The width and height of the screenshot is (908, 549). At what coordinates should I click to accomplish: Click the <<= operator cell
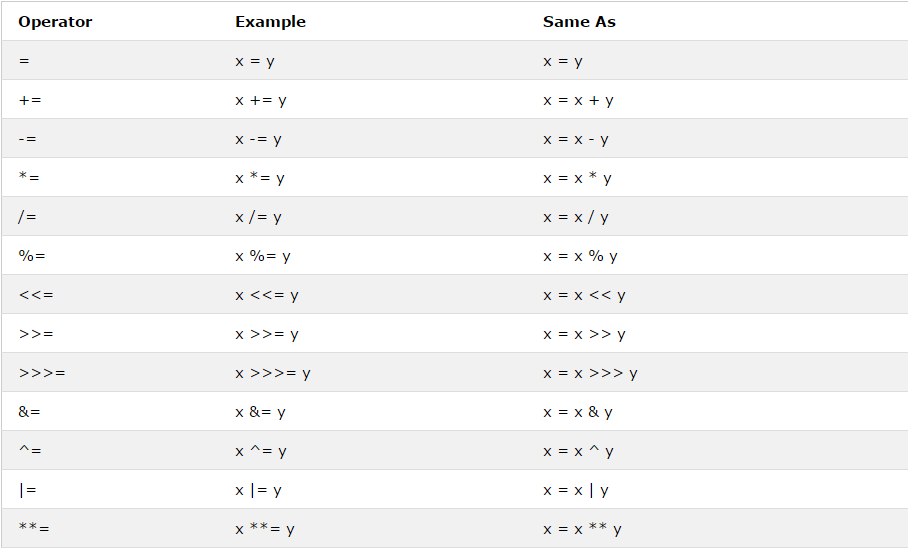click(x=36, y=295)
